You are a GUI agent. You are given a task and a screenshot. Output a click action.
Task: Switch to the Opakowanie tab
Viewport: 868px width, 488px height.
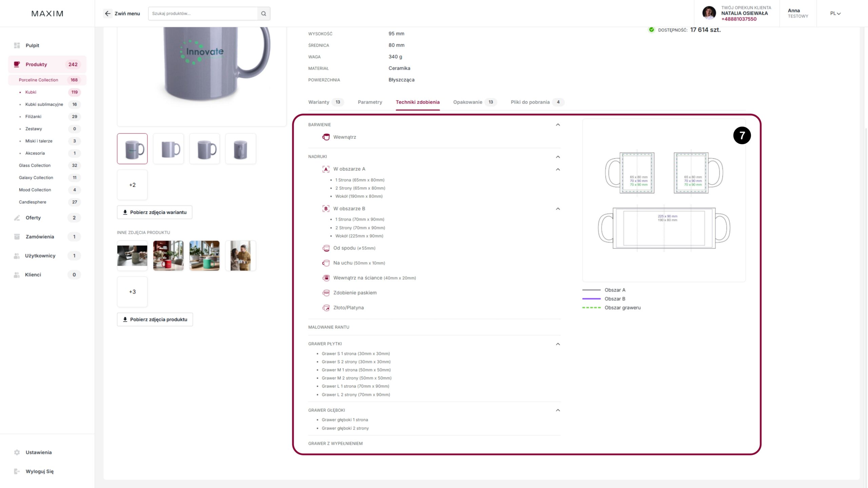click(468, 102)
